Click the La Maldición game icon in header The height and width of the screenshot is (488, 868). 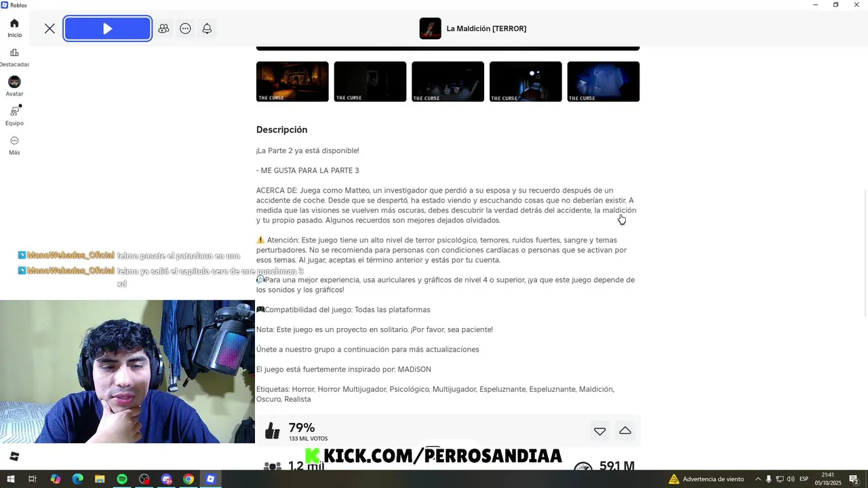tap(430, 28)
